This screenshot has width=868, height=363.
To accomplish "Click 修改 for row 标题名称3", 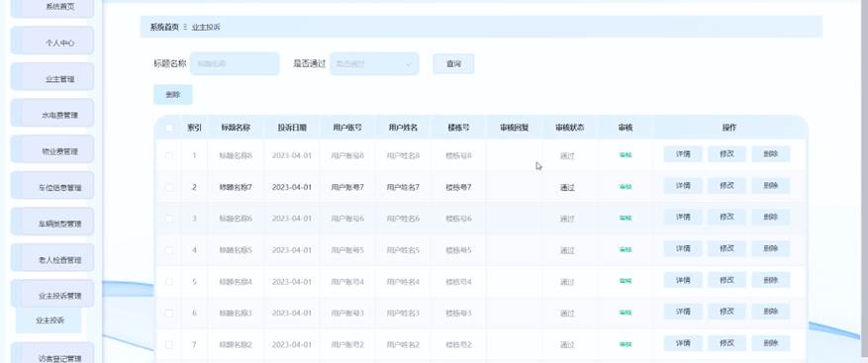I will (x=726, y=313).
